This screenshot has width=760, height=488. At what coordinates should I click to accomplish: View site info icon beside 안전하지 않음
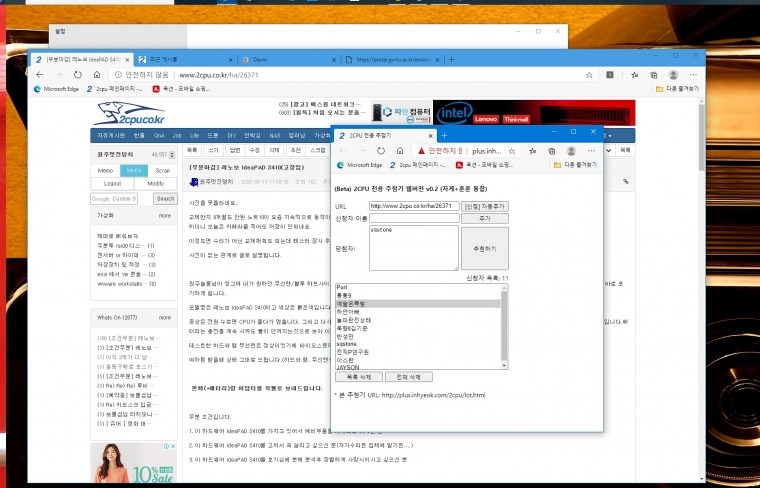click(118, 75)
